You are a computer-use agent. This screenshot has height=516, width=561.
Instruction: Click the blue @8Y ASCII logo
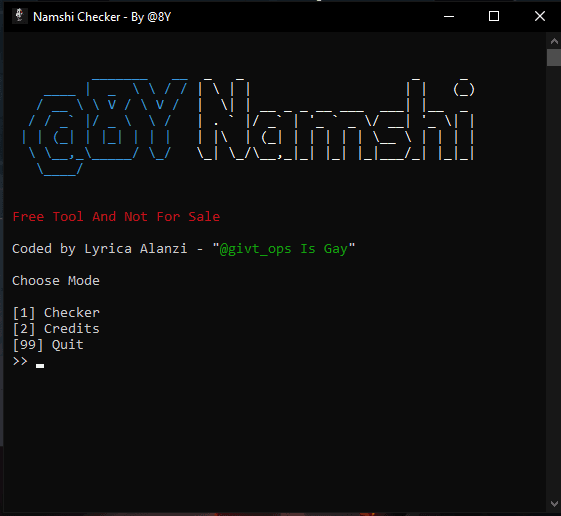click(x=105, y=126)
